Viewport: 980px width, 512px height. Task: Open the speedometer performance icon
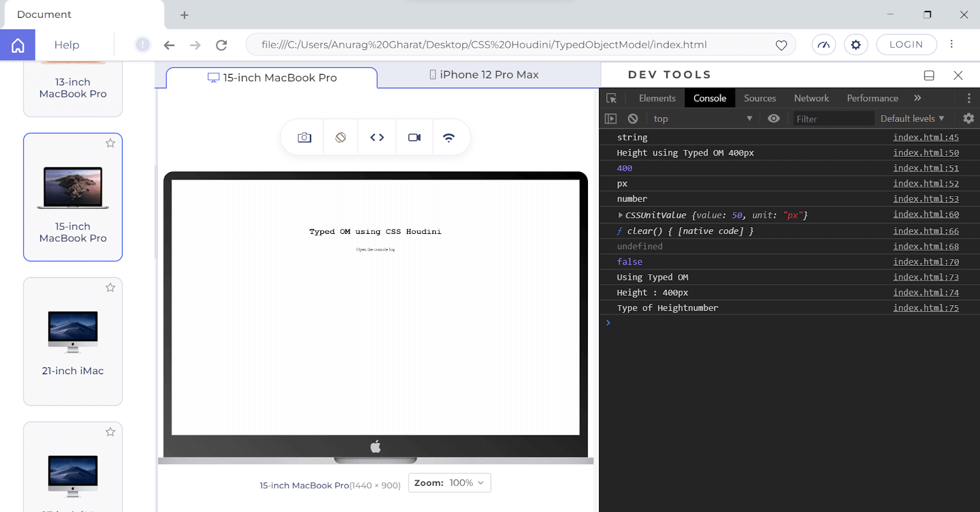[824, 45]
